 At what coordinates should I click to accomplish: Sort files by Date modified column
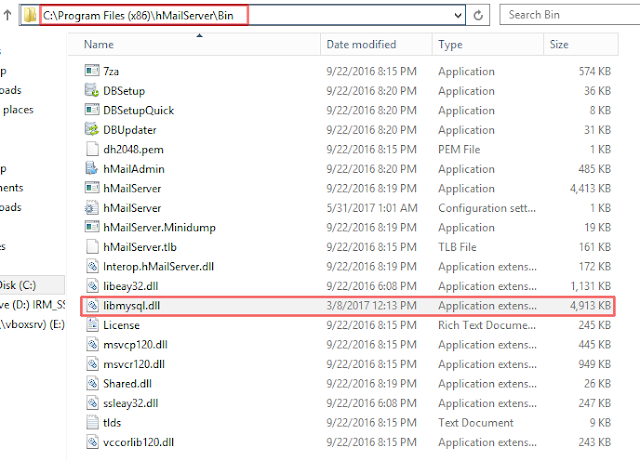click(x=376, y=45)
